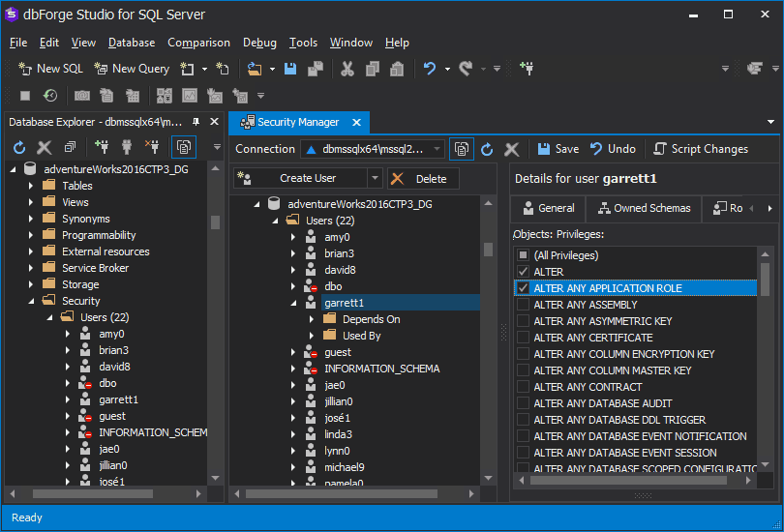Open the Comparison menu

(198, 43)
